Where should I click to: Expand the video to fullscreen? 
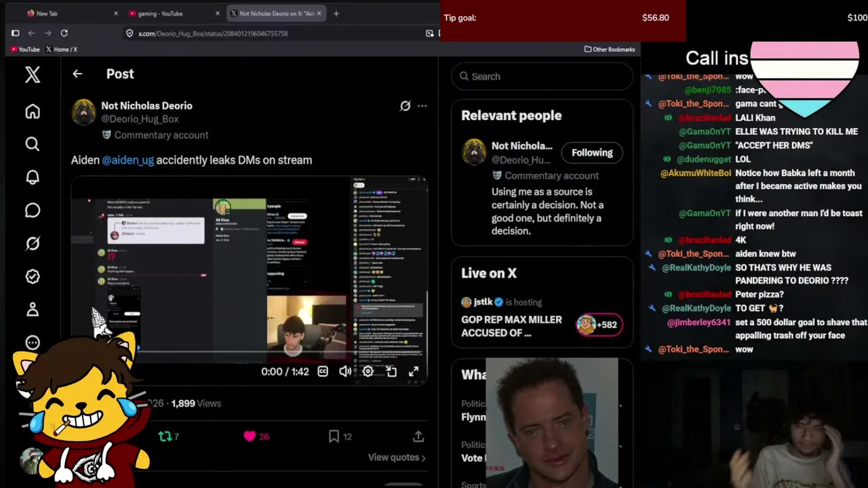(414, 371)
